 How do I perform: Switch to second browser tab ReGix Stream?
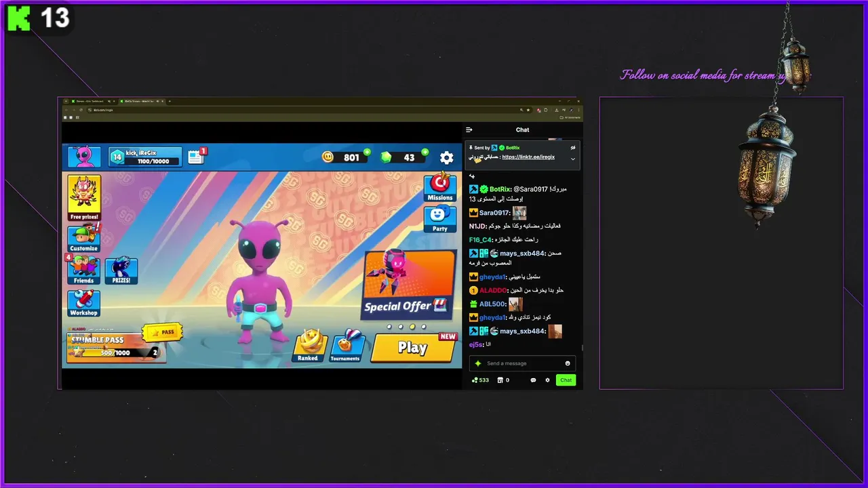142,101
